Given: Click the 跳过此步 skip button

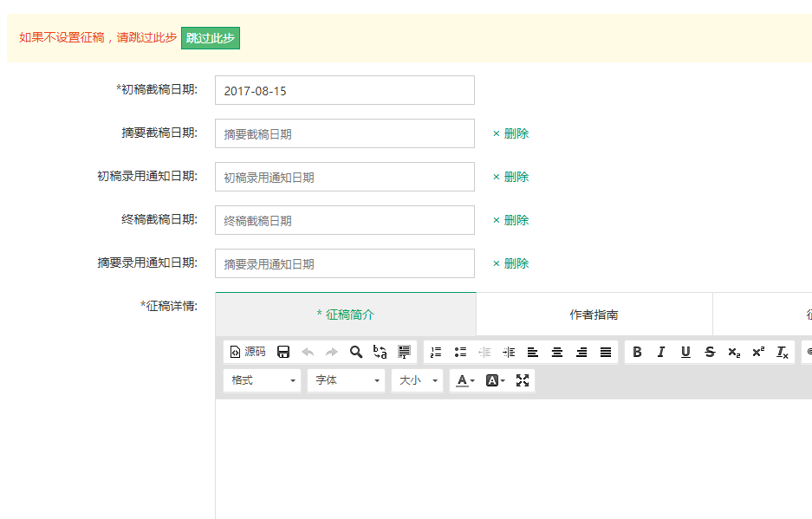Looking at the screenshot, I should coord(211,38).
